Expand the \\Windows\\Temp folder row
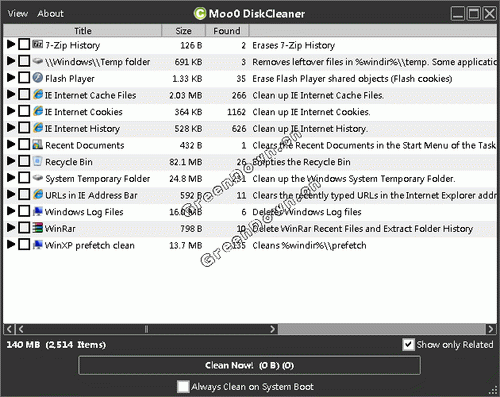 (11, 61)
